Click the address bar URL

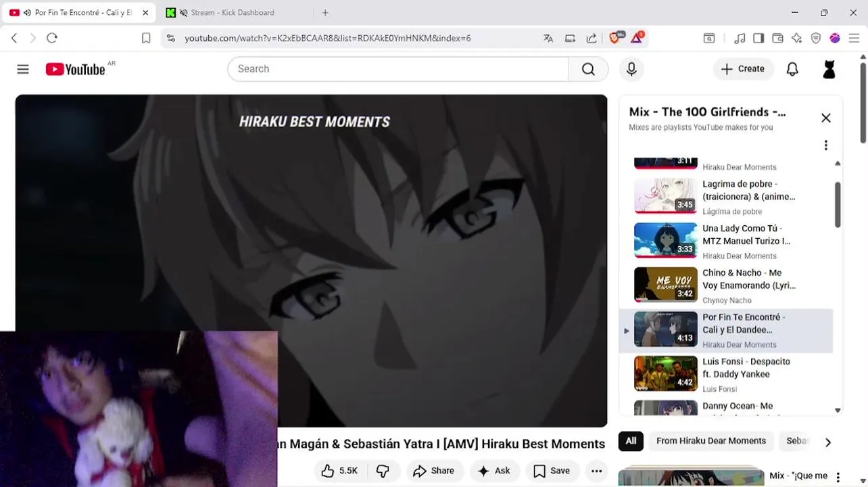[328, 39]
